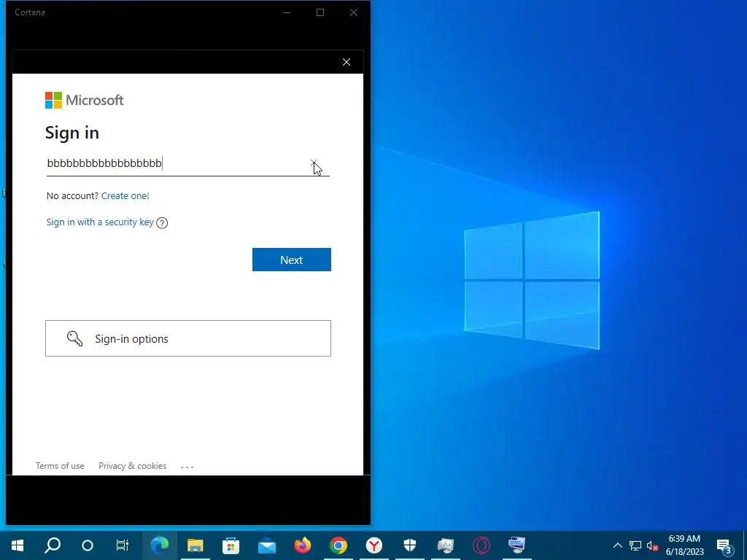The width and height of the screenshot is (747, 560).
Task: Click the Next button
Action: click(x=292, y=260)
